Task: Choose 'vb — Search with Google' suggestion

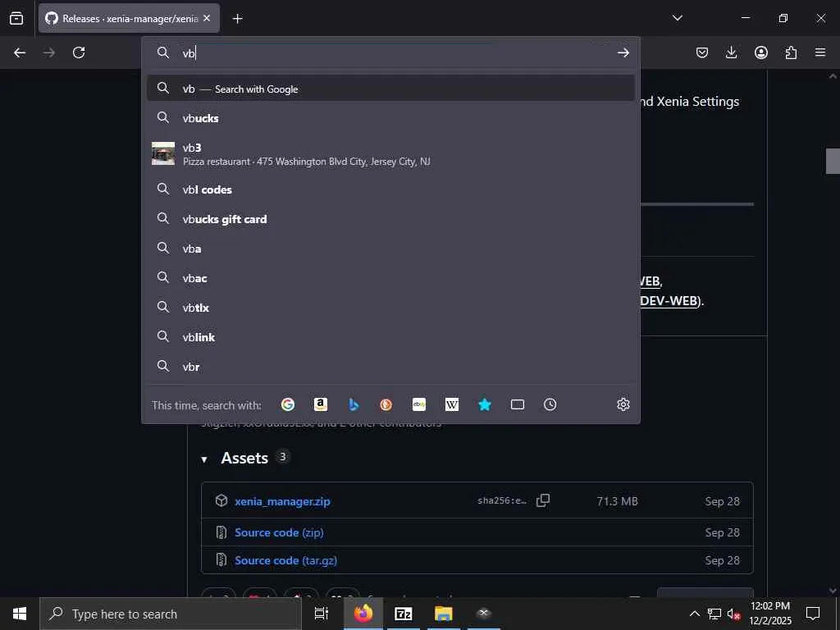Action: click(391, 89)
